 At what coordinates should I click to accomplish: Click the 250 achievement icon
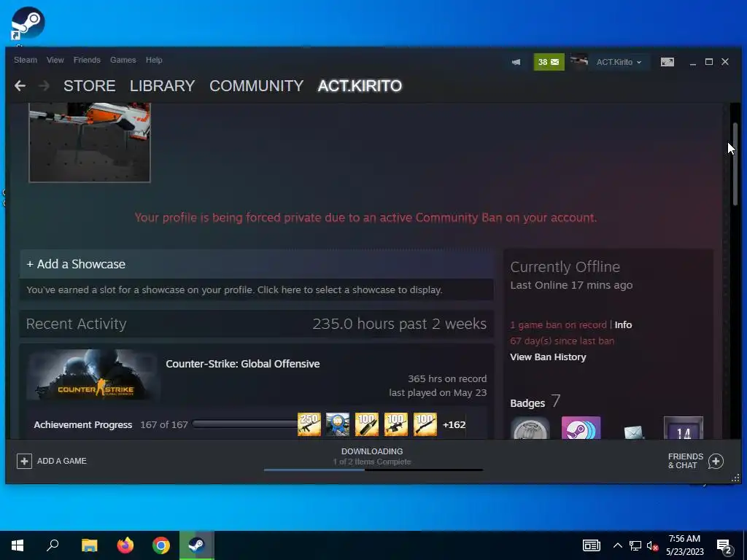click(x=309, y=424)
